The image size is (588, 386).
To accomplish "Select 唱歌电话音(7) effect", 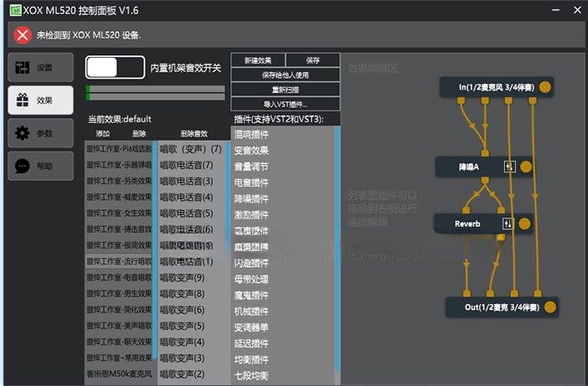I will tap(191, 165).
